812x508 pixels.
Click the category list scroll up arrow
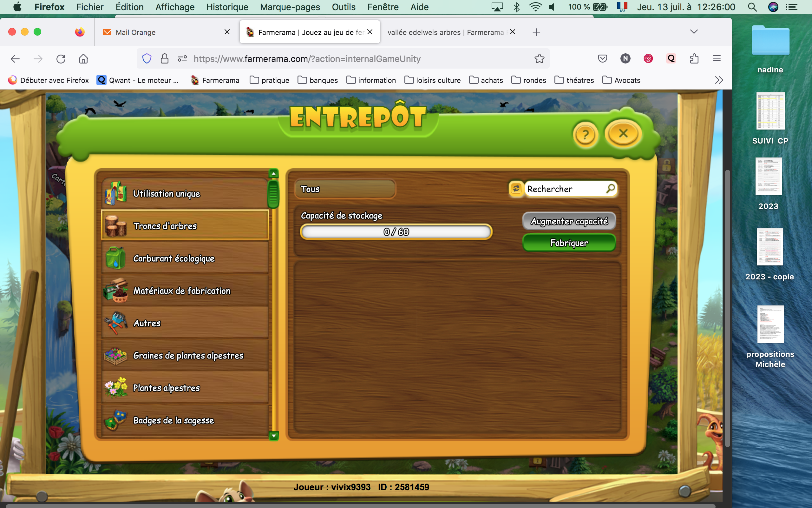(x=274, y=173)
